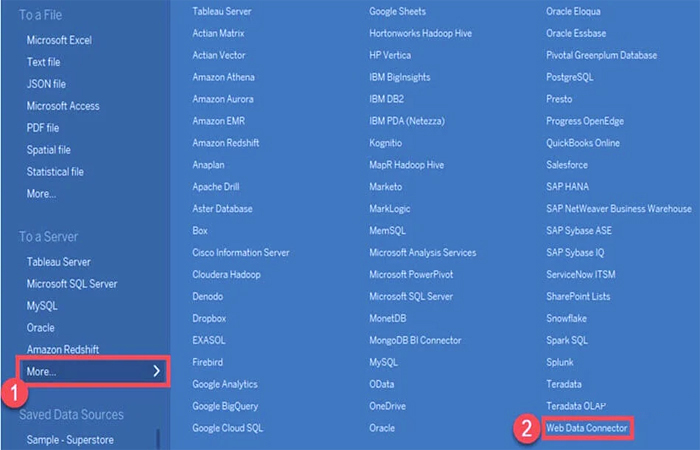Open Sample - Superstore saved data source

[70, 440]
